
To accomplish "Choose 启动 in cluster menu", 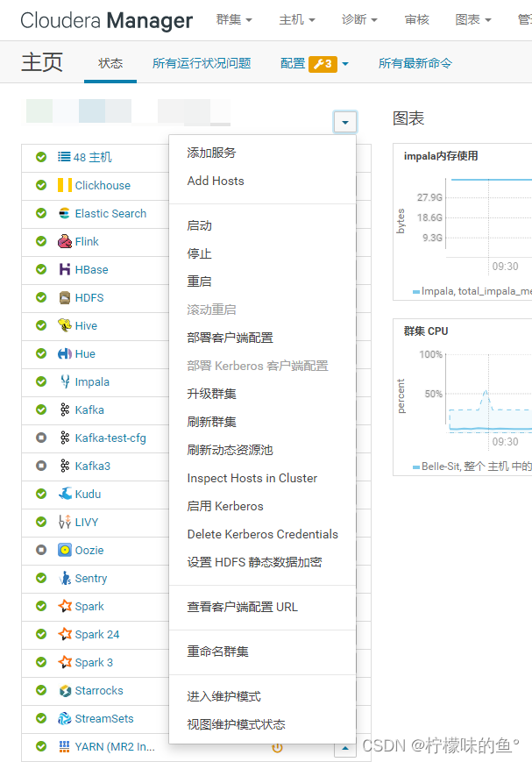I will pyautogui.click(x=262, y=225).
